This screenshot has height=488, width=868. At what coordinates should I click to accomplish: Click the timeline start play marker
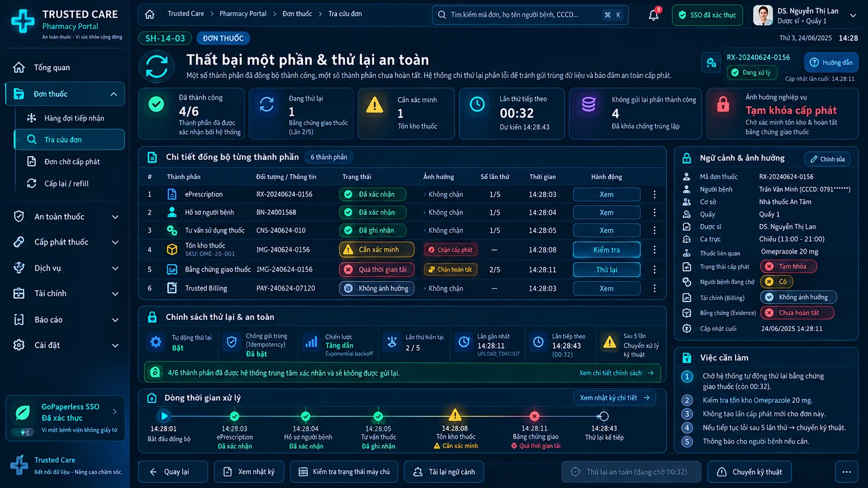(x=164, y=416)
